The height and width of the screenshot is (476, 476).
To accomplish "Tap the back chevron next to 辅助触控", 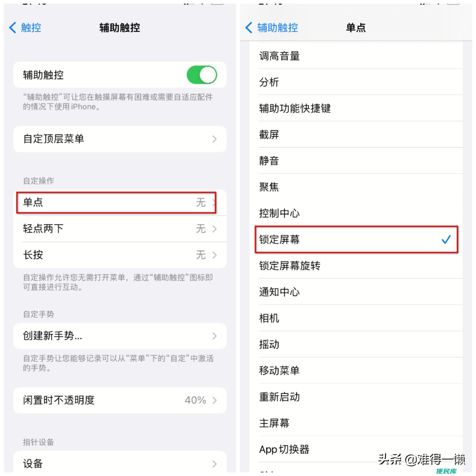I will (x=249, y=28).
